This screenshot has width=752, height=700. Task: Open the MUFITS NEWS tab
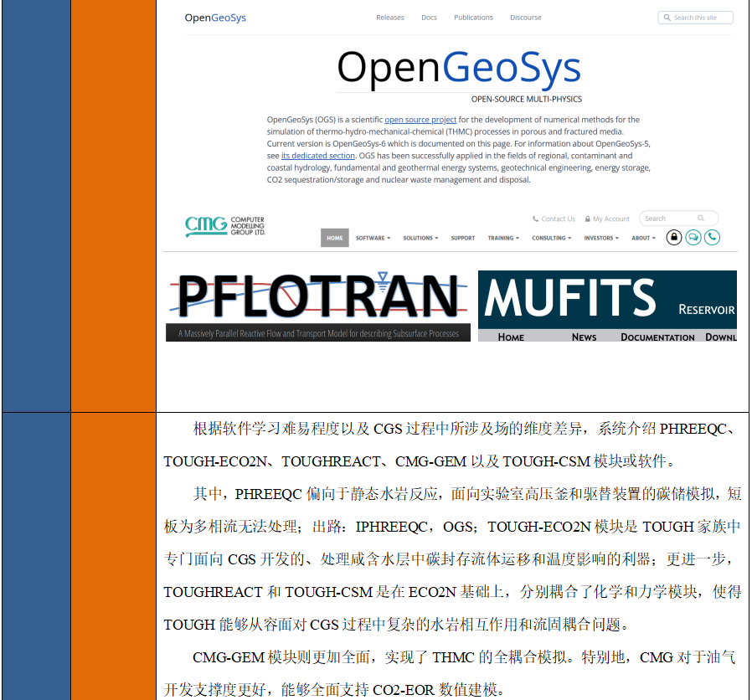(x=585, y=337)
